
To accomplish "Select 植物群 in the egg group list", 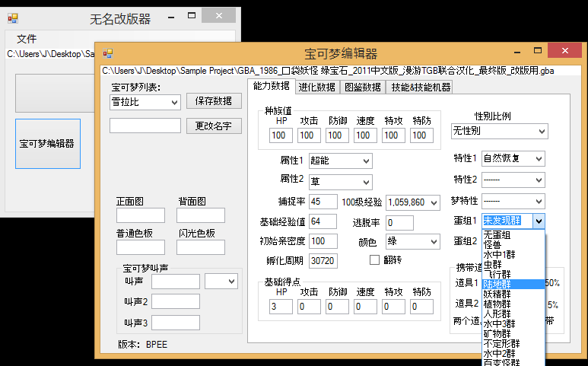I will coord(513,304).
